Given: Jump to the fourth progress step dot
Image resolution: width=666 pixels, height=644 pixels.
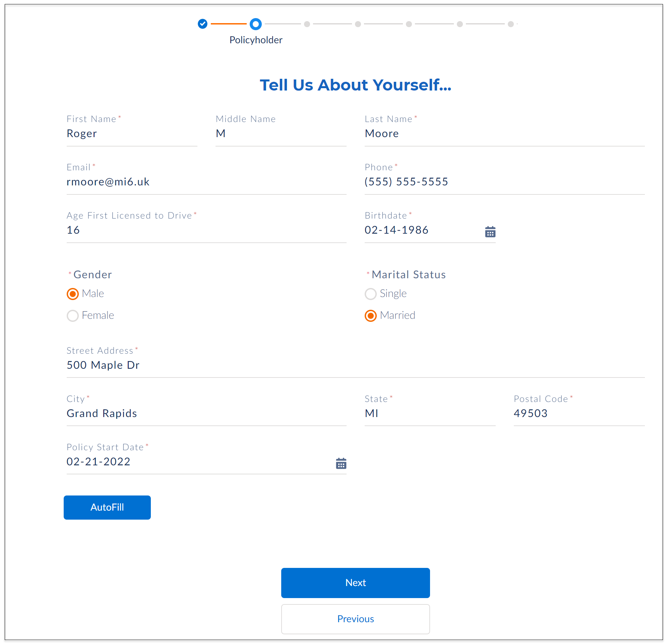Looking at the screenshot, I should coord(358,24).
